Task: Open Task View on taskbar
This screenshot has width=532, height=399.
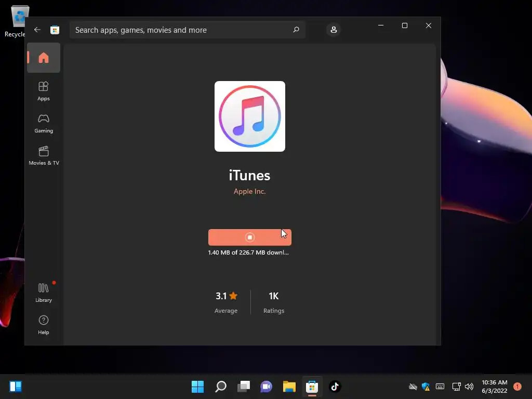Action: (243, 387)
